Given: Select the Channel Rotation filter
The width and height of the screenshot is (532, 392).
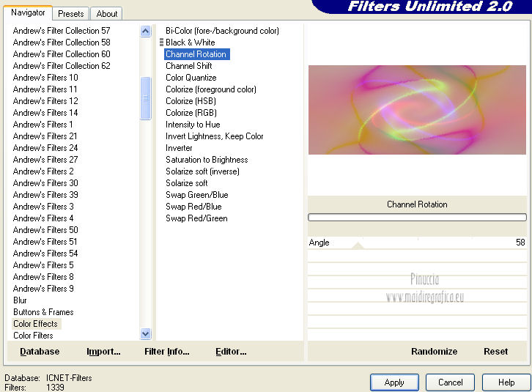Looking at the screenshot, I should [x=197, y=54].
